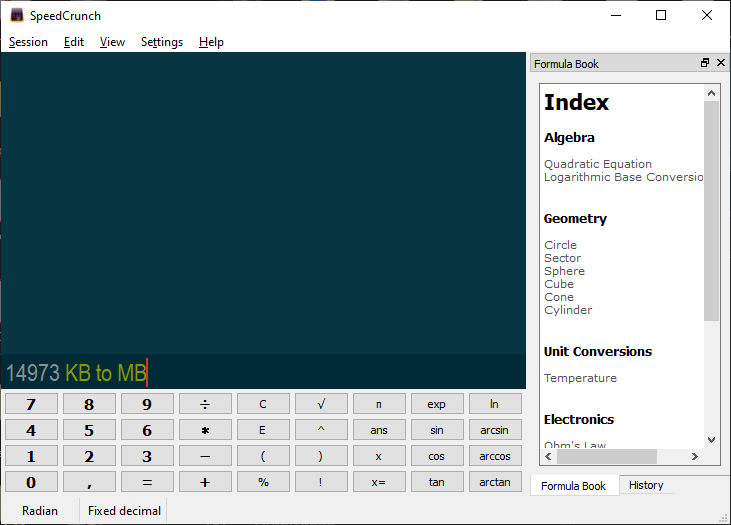This screenshot has height=525, width=731.
Task: Click the SpeedCrunch app icon in title bar
Action: coord(17,15)
